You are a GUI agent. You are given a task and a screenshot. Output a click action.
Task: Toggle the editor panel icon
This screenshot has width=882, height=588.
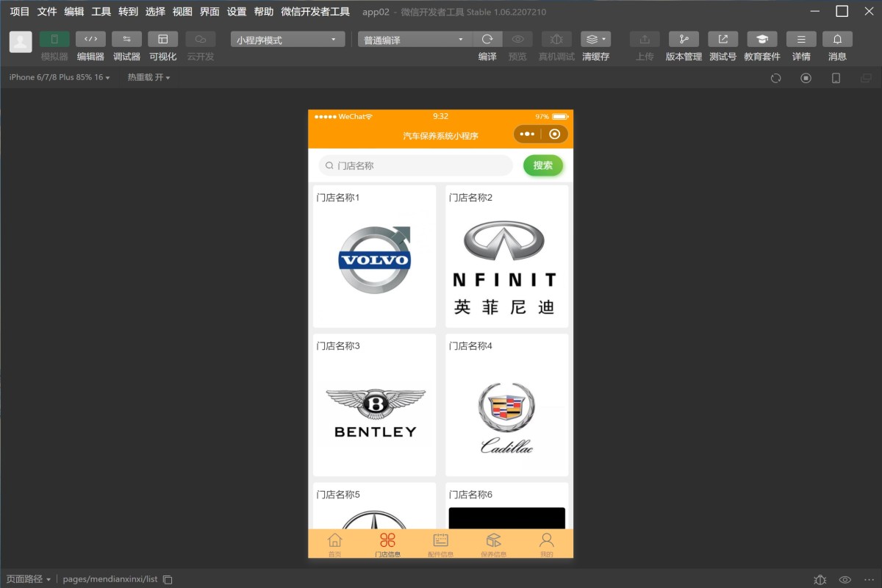tap(90, 40)
